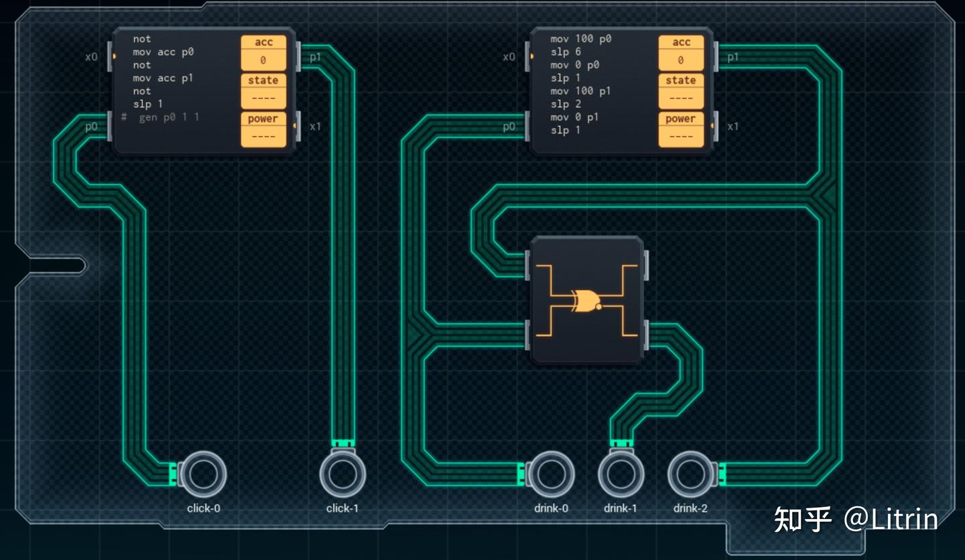Click the left controller's state register
The width and height of the screenshot is (965, 560).
tap(263, 90)
